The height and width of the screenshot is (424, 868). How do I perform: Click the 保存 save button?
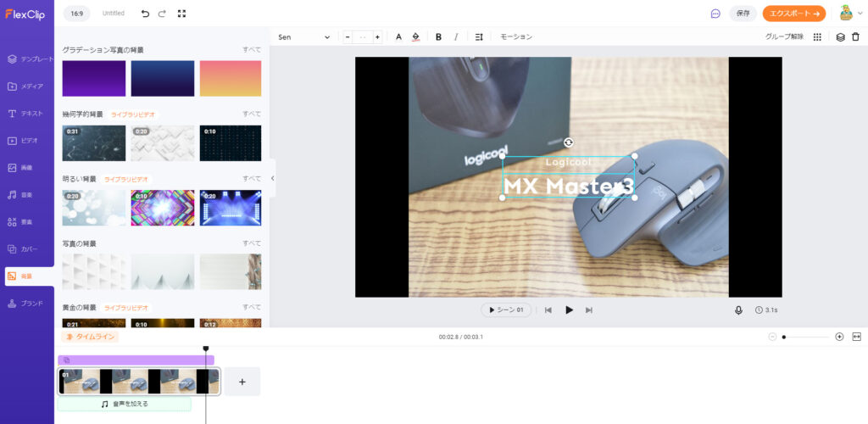pyautogui.click(x=743, y=14)
